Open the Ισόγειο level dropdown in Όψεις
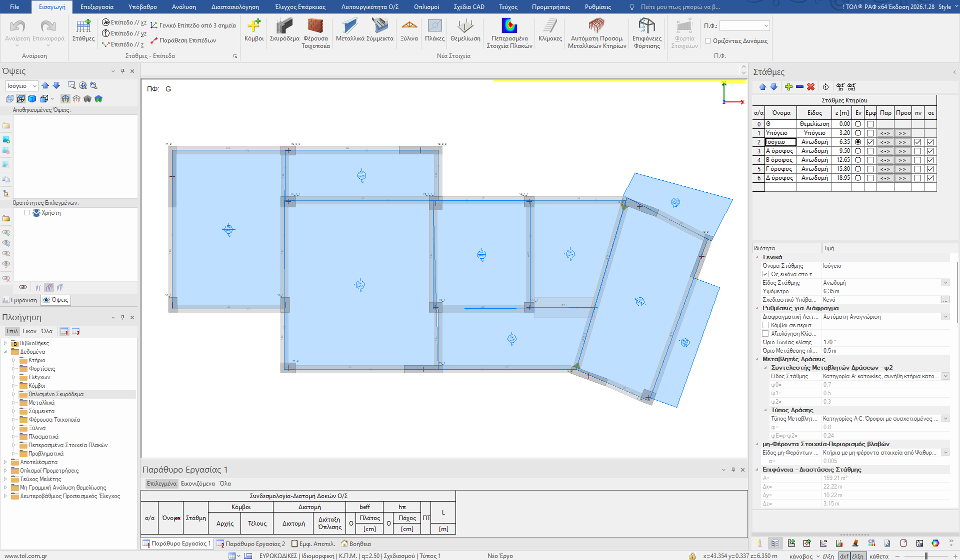The height and width of the screenshot is (560, 960). coord(21,86)
